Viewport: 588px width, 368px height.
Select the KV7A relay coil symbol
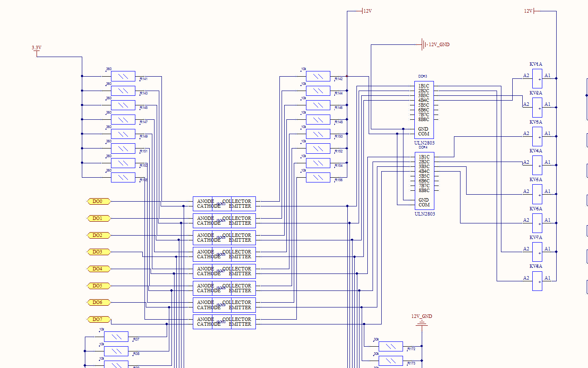point(537,252)
